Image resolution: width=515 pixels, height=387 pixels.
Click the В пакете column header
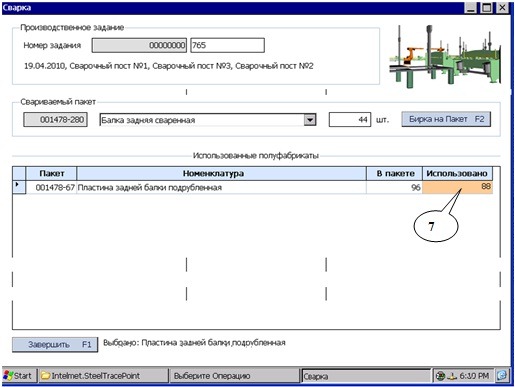395,174
